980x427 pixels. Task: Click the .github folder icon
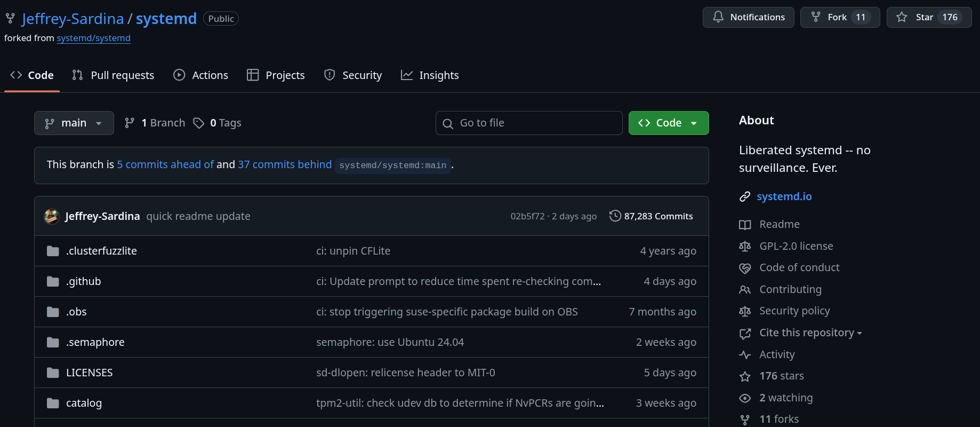pos(53,281)
